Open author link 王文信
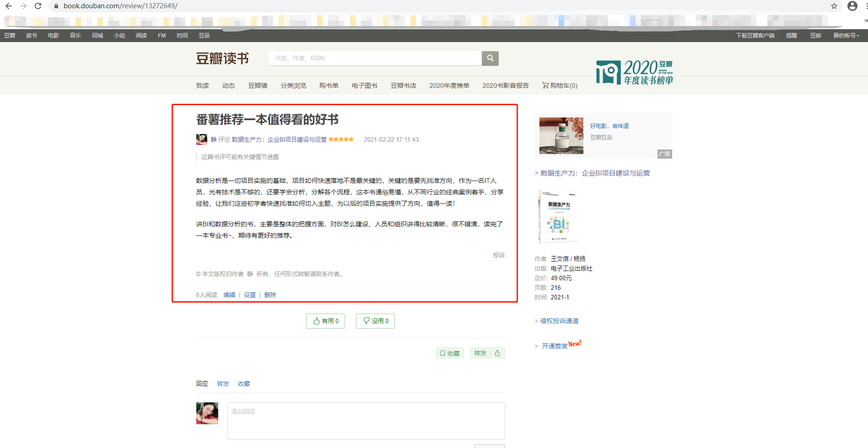The height and width of the screenshot is (448, 868). (x=560, y=259)
